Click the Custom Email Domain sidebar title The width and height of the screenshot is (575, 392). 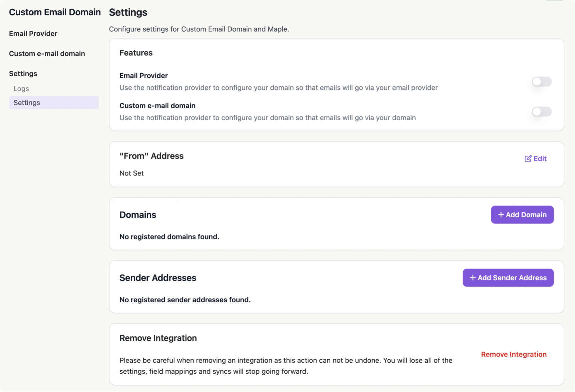pos(55,12)
